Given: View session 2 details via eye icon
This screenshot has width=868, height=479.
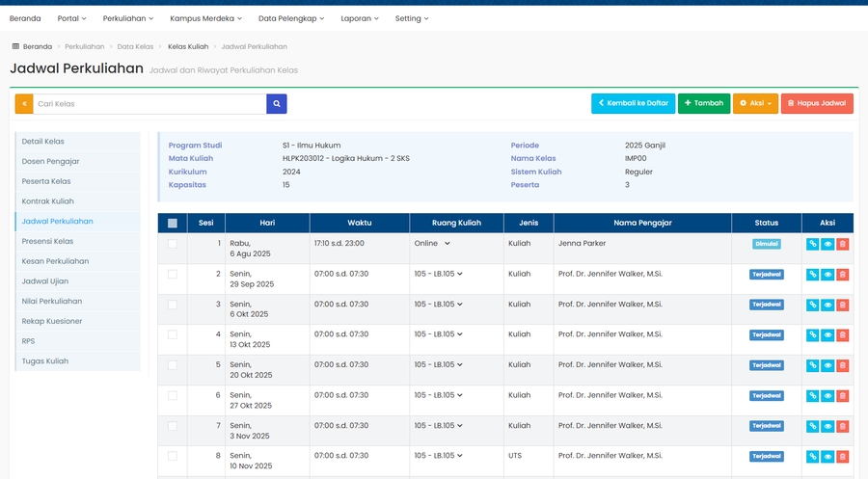Looking at the screenshot, I should (827, 275).
